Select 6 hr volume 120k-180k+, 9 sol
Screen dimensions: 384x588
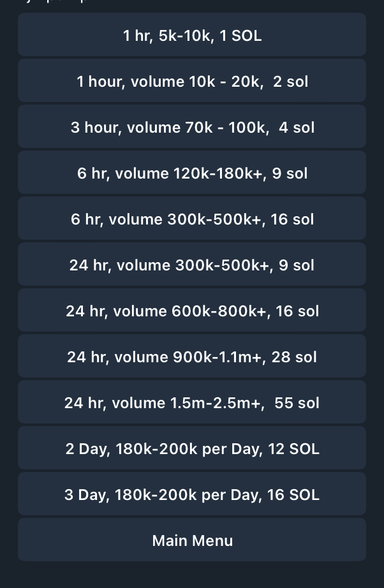[x=192, y=173]
